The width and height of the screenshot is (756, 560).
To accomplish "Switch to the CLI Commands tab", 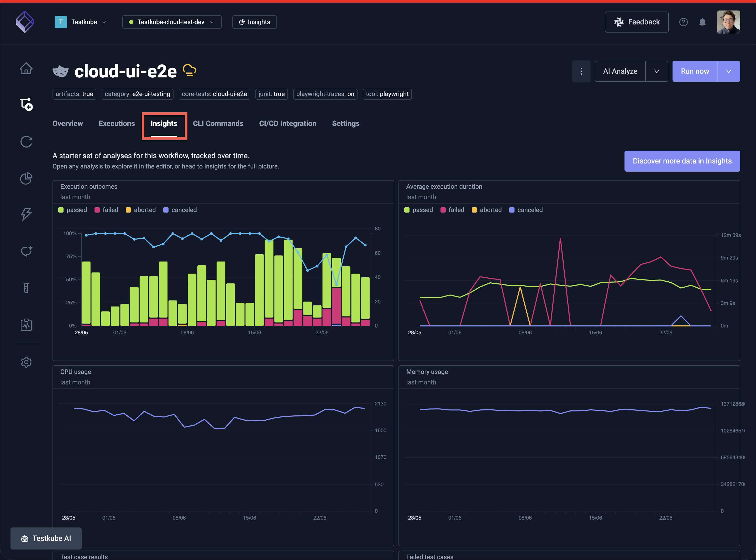I will [x=218, y=123].
